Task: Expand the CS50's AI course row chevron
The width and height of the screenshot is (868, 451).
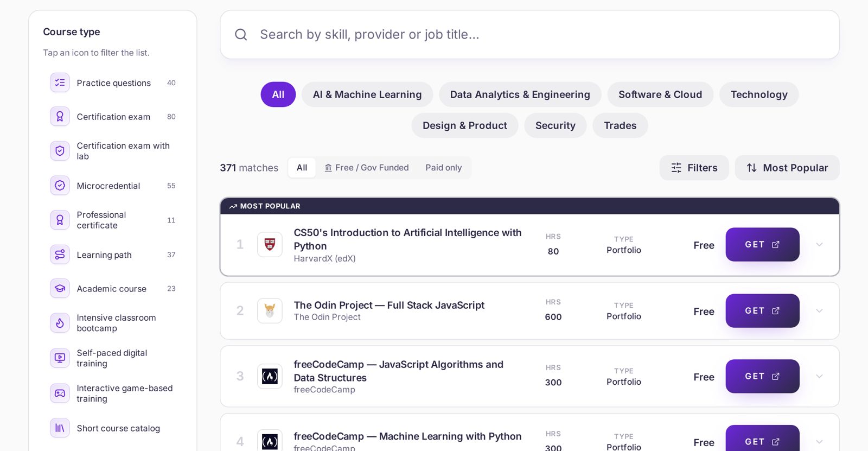Action: [819, 245]
